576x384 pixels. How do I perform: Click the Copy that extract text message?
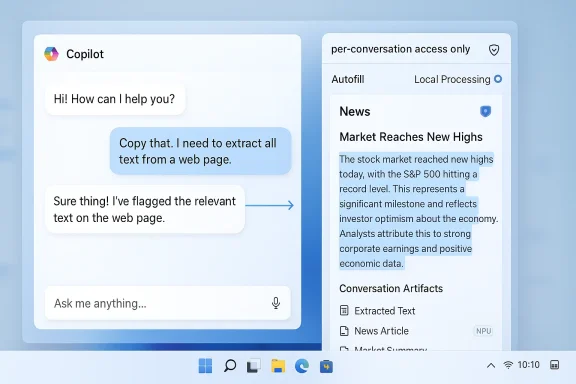click(x=200, y=151)
